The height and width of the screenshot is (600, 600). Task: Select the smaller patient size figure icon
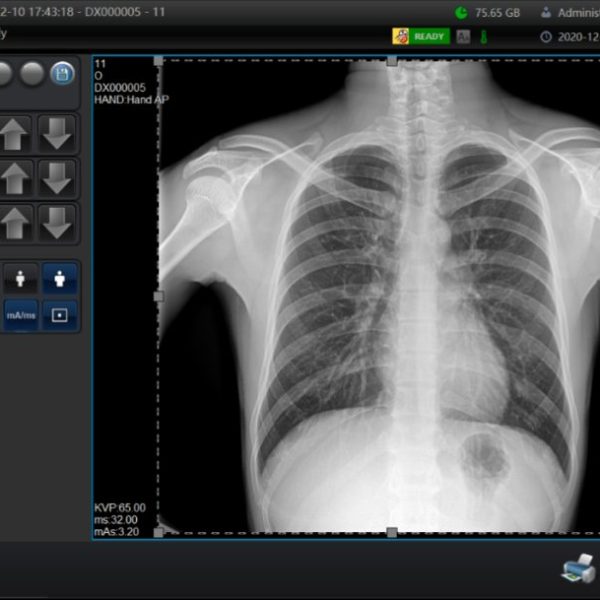20,278
